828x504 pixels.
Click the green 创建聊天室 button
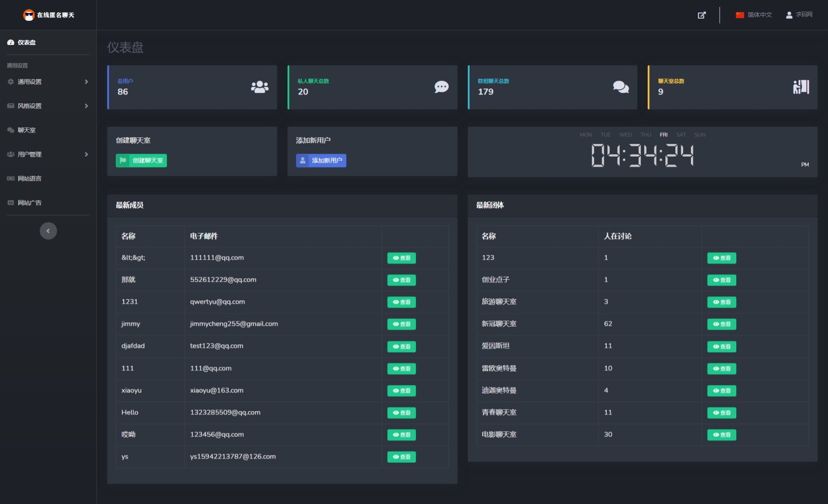[x=141, y=161]
